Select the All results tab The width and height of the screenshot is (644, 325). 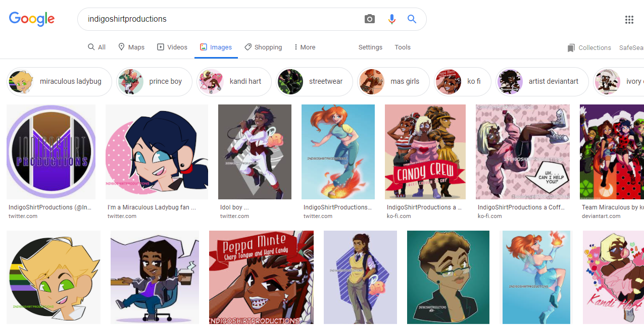[96, 47]
